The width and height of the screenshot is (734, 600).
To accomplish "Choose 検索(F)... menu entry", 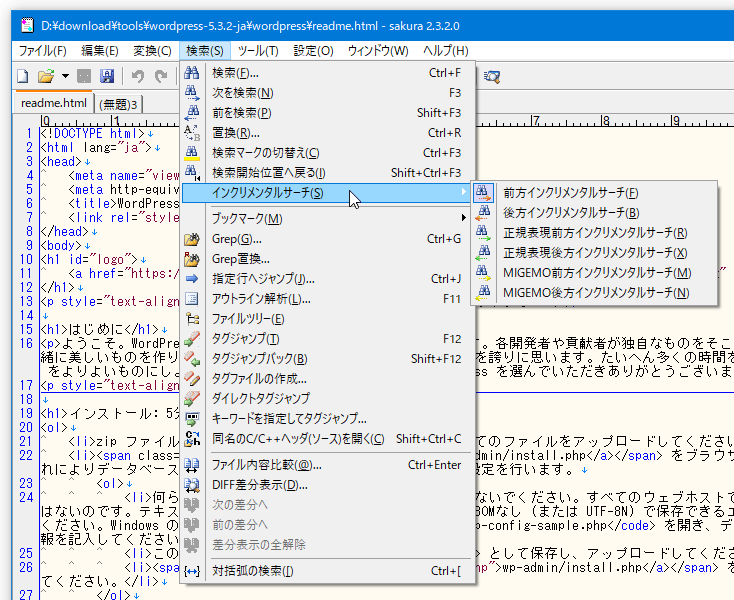I will click(326, 73).
